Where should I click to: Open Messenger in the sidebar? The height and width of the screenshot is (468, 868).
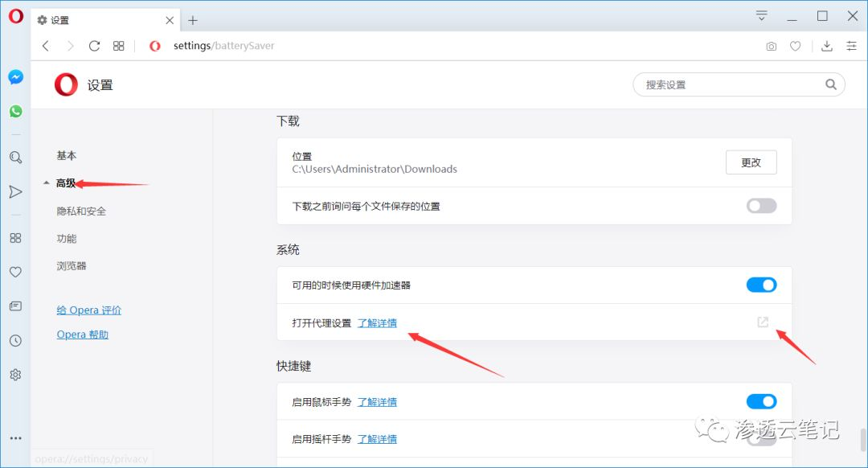pos(15,77)
